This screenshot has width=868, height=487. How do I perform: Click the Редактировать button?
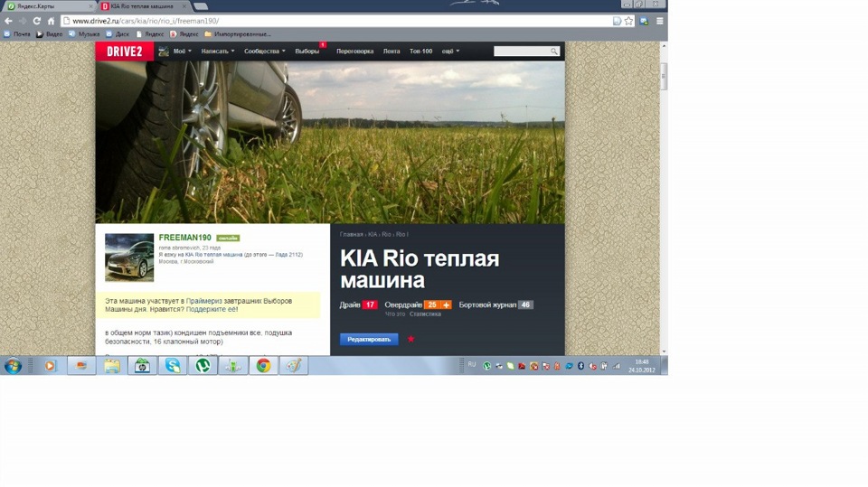coord(369,339)
